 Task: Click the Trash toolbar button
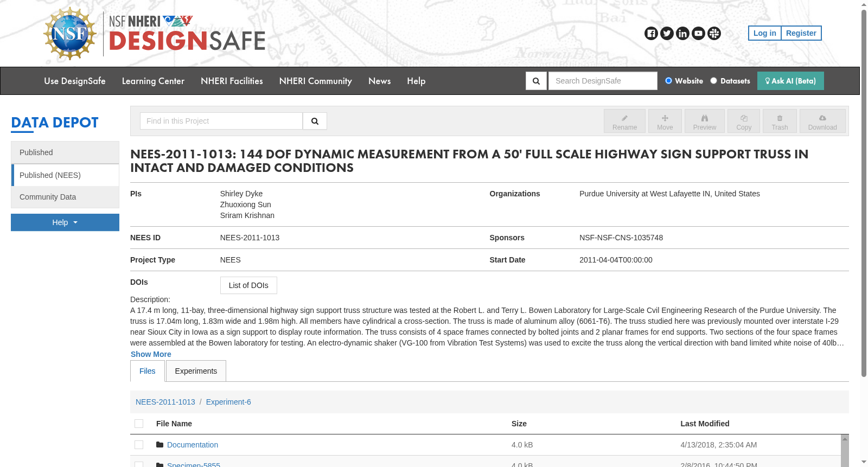pos(780,121)
